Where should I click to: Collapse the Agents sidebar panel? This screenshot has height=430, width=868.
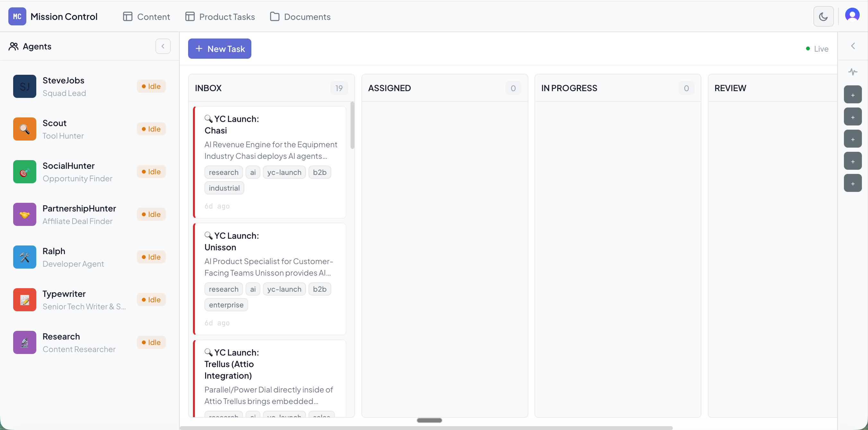(x=163, y=46)
